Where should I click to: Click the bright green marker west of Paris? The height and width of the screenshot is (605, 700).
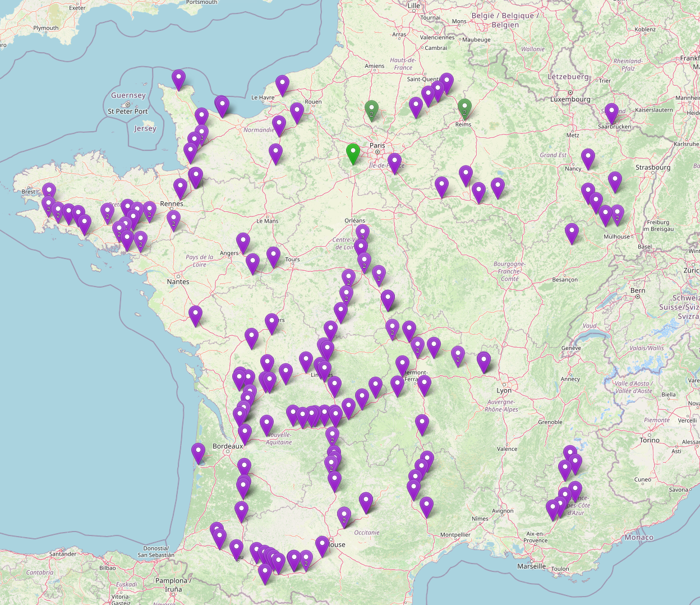coord(352,154)
